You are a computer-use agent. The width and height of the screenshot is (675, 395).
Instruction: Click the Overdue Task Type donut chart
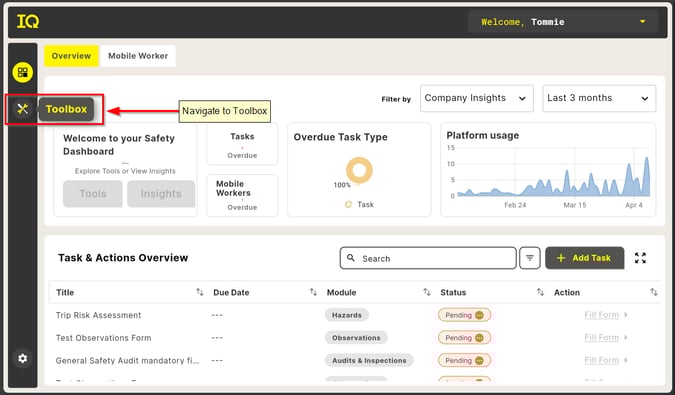[359, 170]
